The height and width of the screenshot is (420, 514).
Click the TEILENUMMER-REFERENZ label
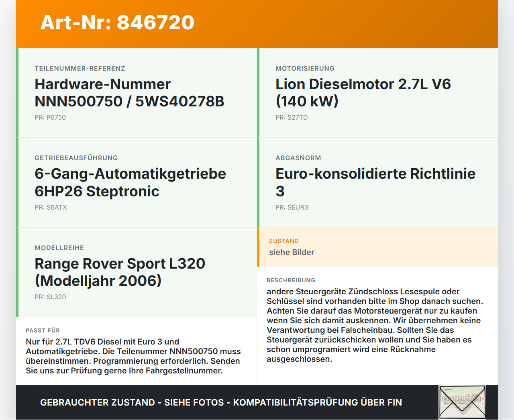(80, 69)
